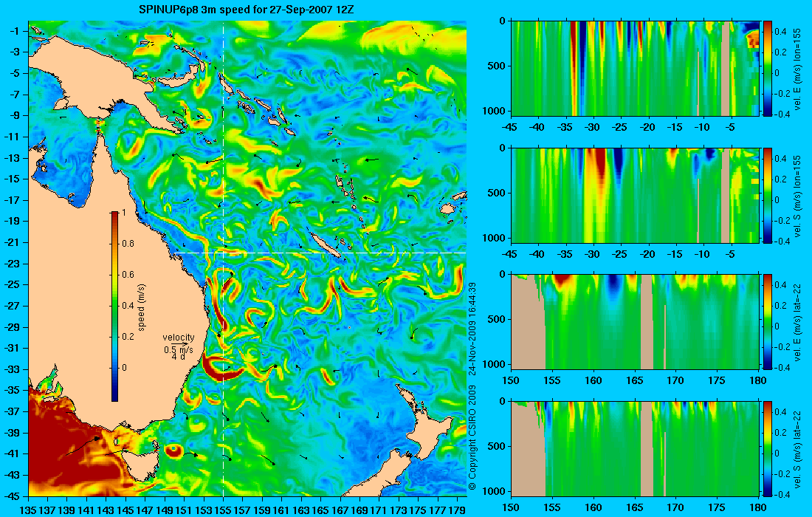Open the vel. E lon=155 cross-section panel
The height and width of the screenshot is (517, 812).
[635, 69]
